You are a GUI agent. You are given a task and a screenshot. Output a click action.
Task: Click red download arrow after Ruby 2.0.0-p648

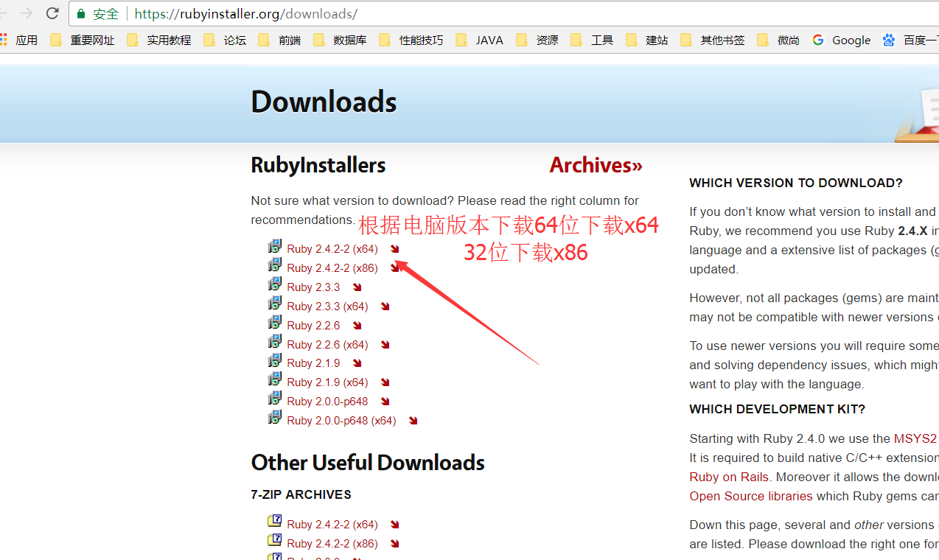[x=385, y=402]
